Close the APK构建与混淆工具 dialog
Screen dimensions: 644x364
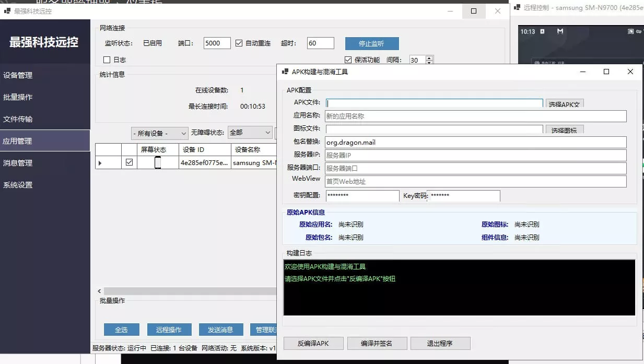pyautogui.click(x=630, y=72)
